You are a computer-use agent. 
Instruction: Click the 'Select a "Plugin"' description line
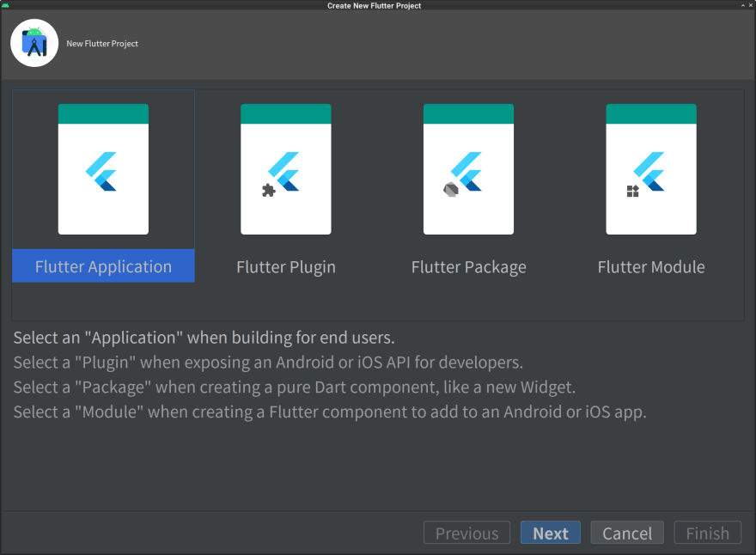268,363
